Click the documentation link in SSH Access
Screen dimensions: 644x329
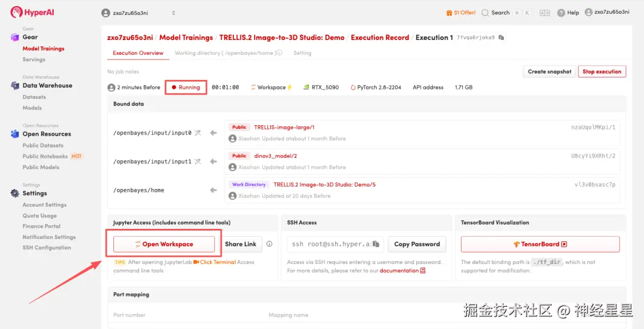(x=399, y=271)
